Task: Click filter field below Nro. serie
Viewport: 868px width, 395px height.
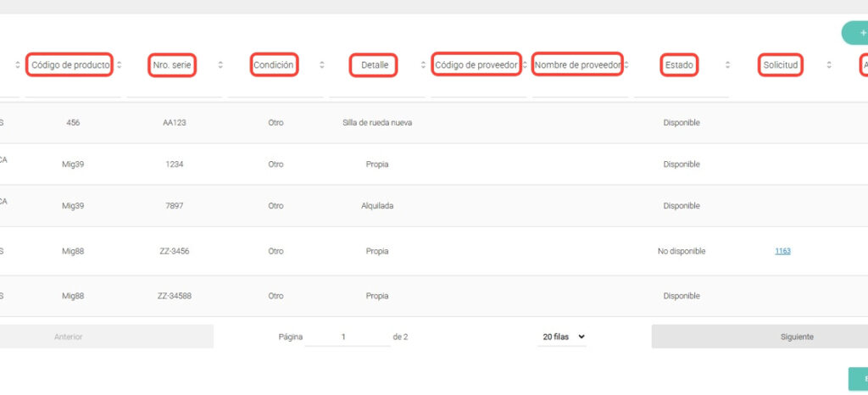Action: pyautogui.click(x=174, y=89)
